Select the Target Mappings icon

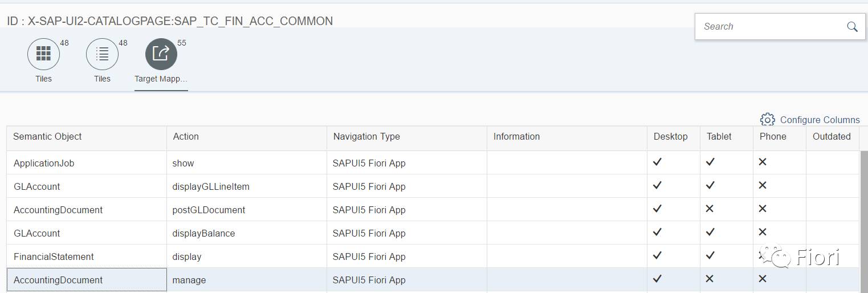(x=161, y=54)
